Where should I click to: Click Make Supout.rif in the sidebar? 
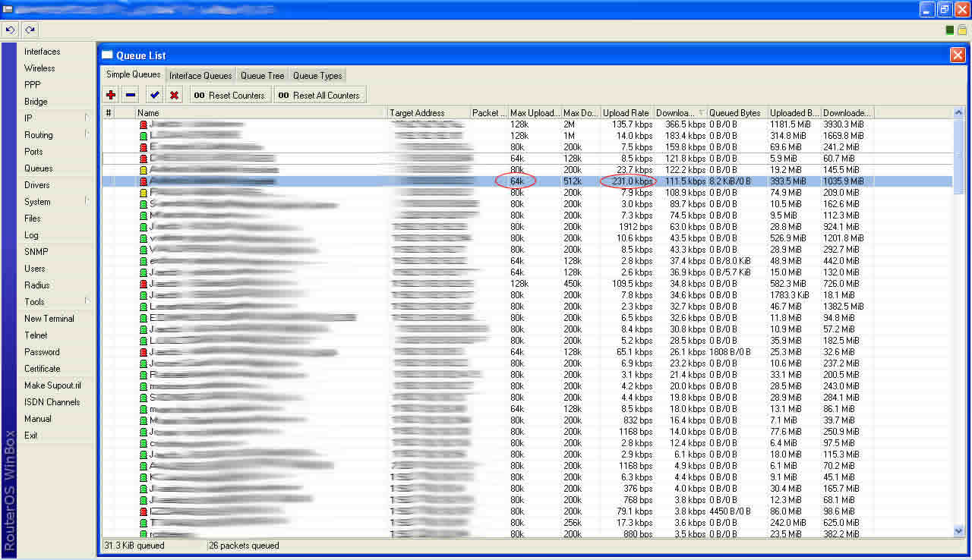pos(52,385)
